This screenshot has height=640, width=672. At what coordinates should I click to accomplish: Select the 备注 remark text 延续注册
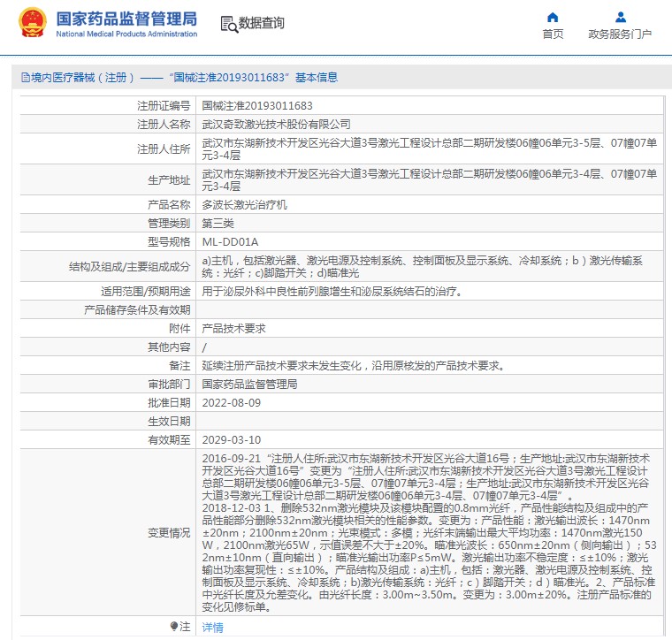[x=353, y=366]
